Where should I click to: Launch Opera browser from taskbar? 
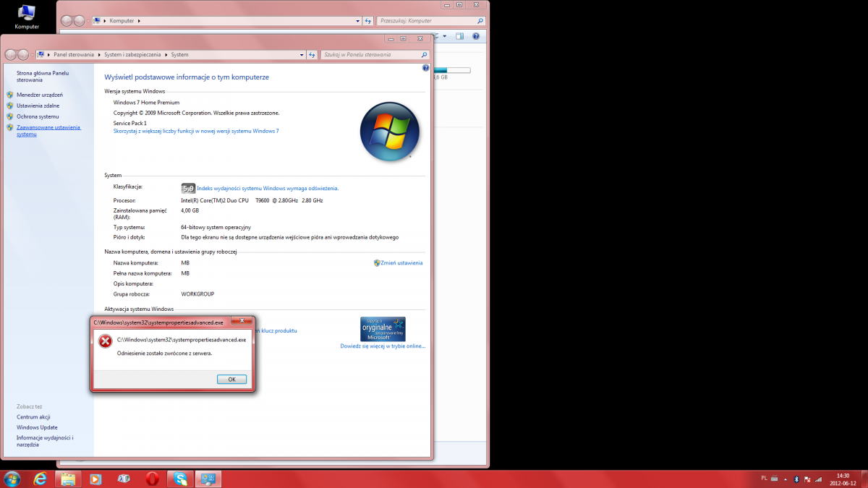click(152, 479)
